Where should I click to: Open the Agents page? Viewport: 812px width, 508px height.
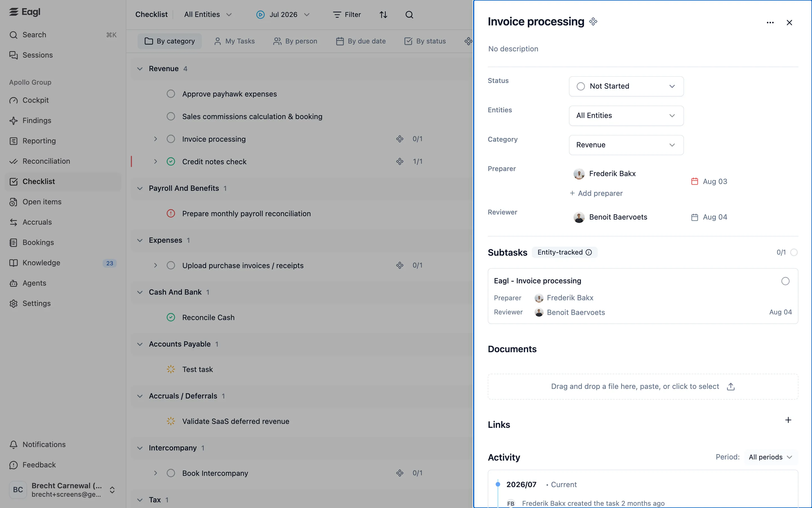34,283
